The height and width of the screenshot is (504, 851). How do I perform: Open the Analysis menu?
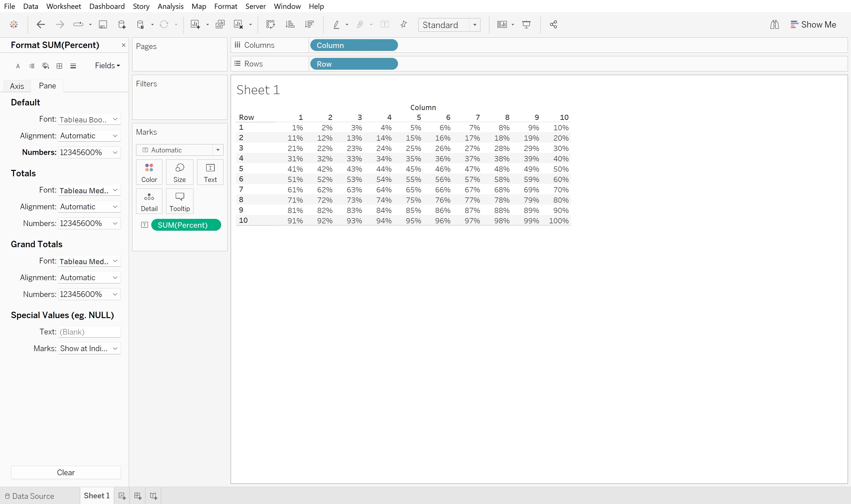coord(170,6)
